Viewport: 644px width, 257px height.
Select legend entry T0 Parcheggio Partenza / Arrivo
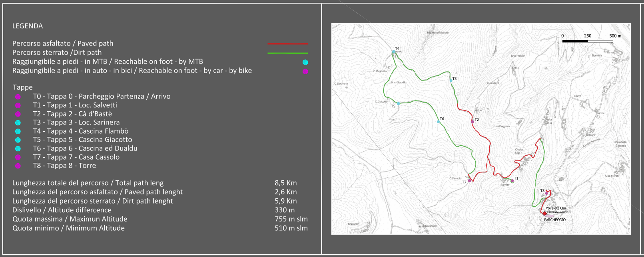tap(102, 96)
